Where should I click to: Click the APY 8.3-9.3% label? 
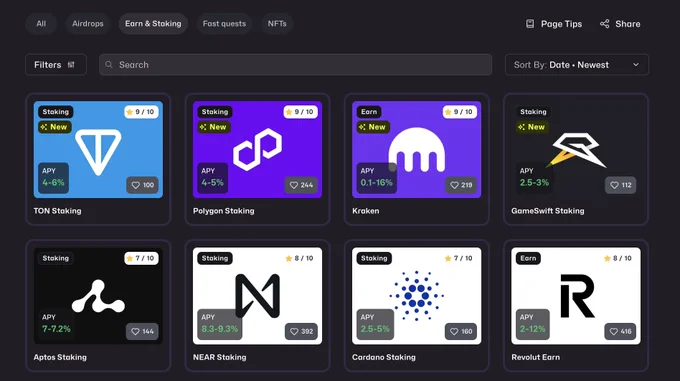click(x=219, y=324)
